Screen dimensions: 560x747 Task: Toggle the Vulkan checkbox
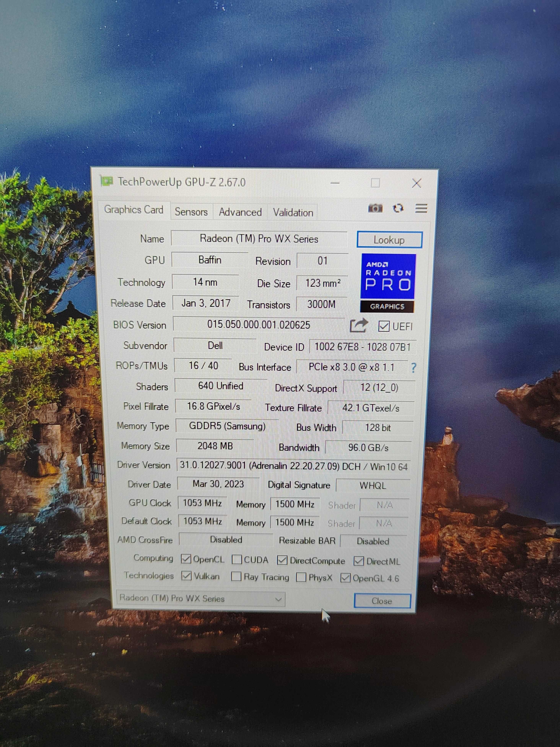tap(186, 575)
